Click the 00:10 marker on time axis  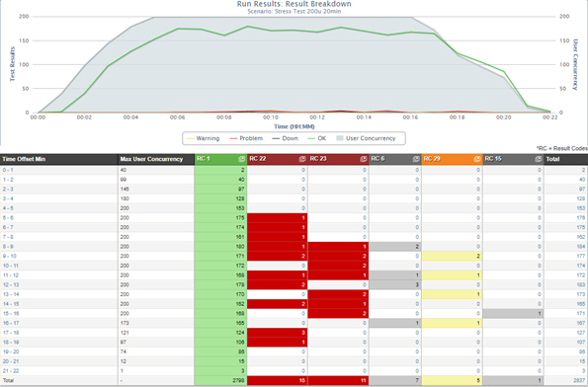click(x=271, y=117)
